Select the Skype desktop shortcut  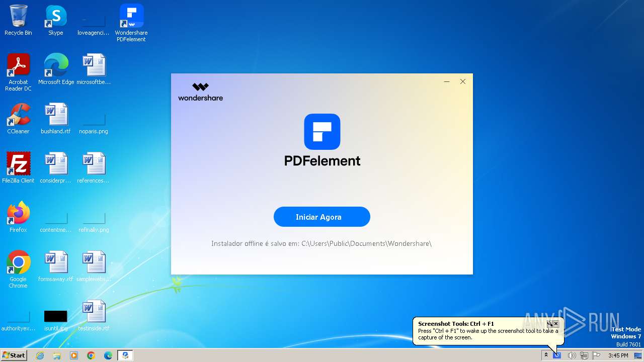tap(56, 21)
